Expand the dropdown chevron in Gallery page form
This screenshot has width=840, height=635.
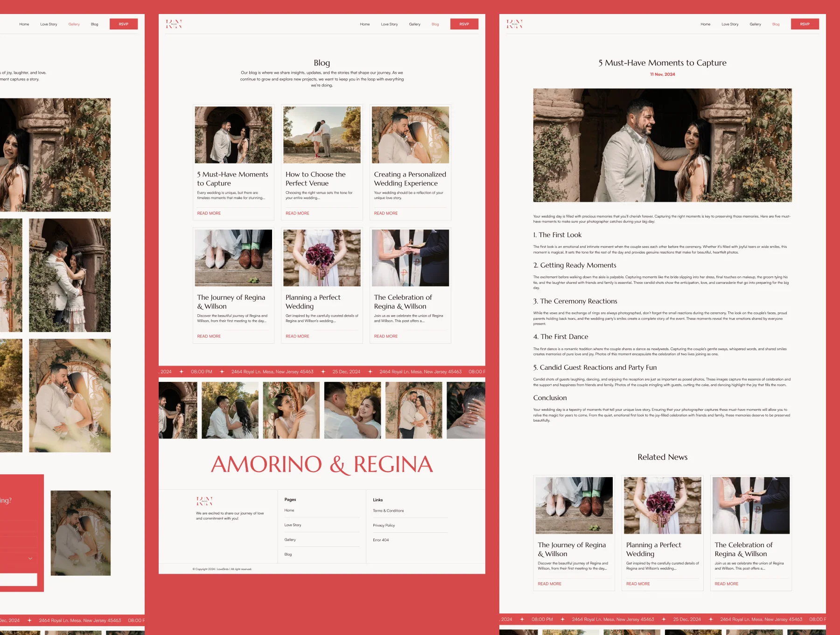point(30,558)
